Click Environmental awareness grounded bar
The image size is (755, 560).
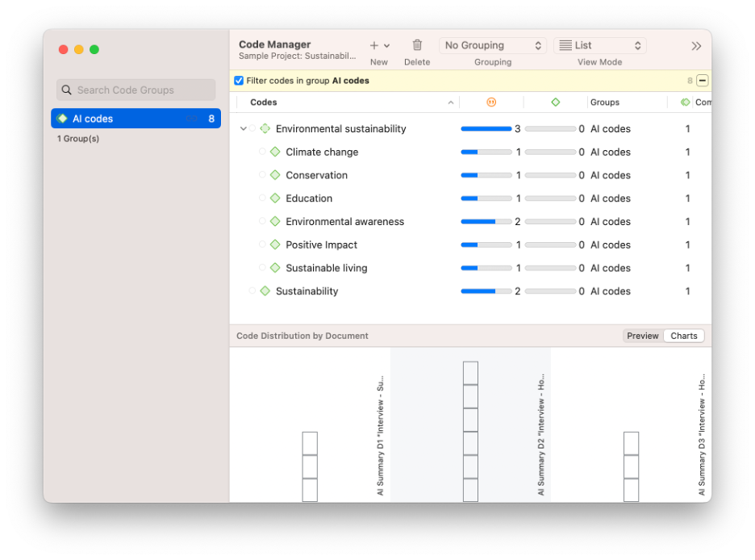pos(486,222)
